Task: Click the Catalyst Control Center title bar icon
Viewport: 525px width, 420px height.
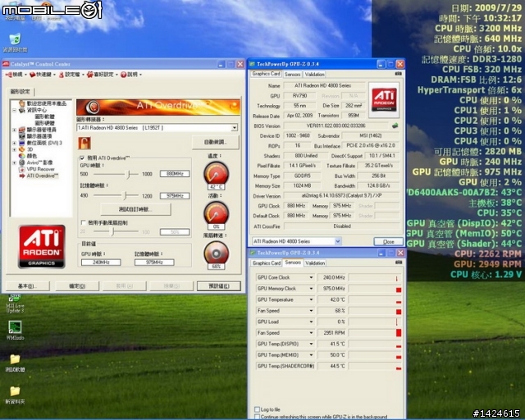Action: coord(6,64)
